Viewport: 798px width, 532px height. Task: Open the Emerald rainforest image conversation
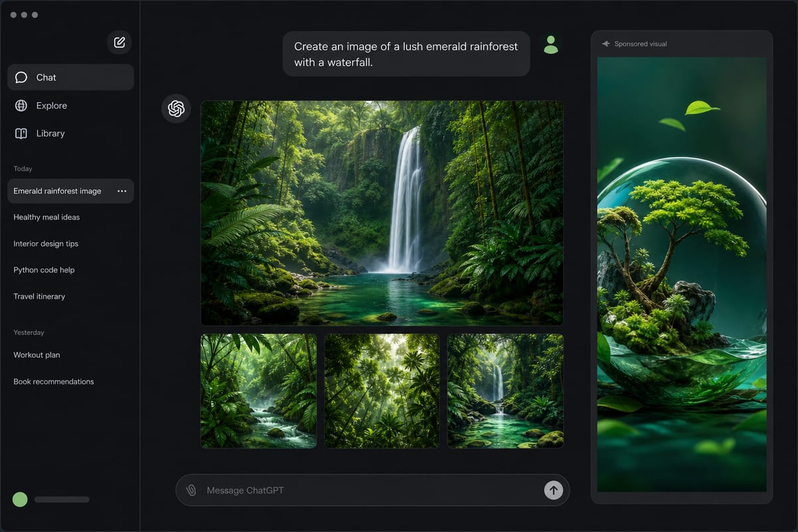point(70,191)
